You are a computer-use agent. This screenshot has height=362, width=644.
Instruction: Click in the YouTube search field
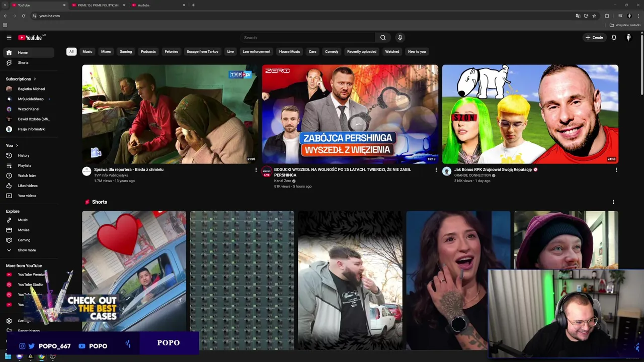coord(308,38)
